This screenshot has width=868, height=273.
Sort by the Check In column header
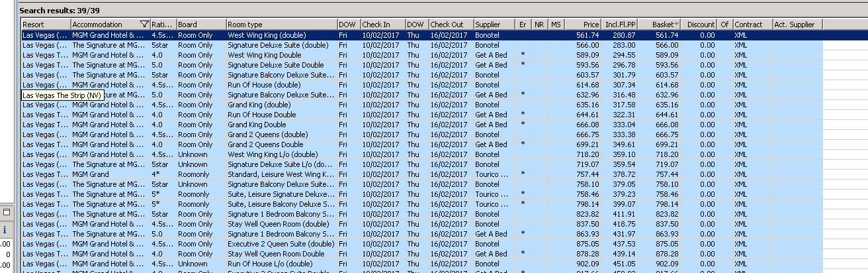click(382, 25)
